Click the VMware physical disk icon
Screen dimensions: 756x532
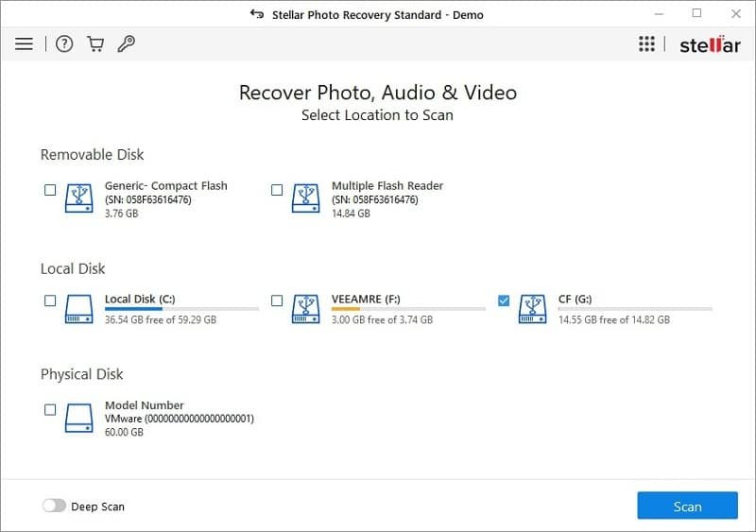click(78, 418)
